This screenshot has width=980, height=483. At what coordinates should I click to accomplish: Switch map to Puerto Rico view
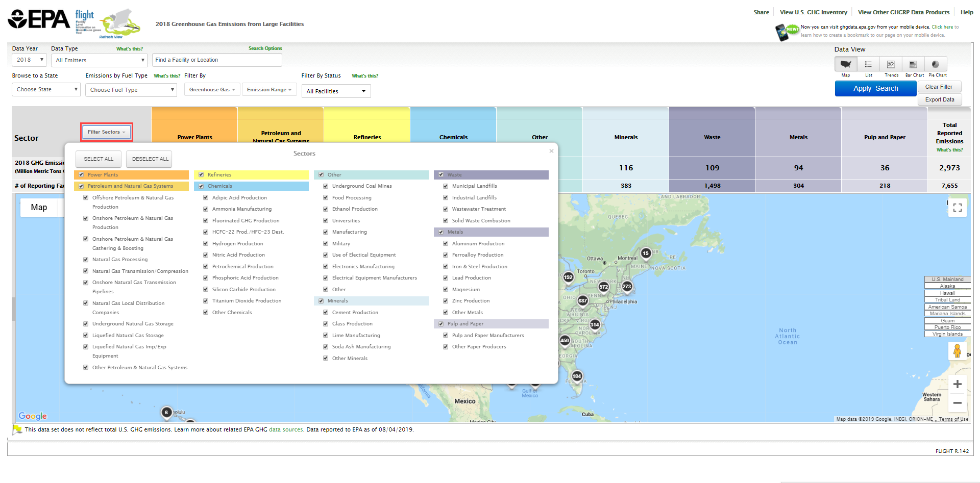947,327
